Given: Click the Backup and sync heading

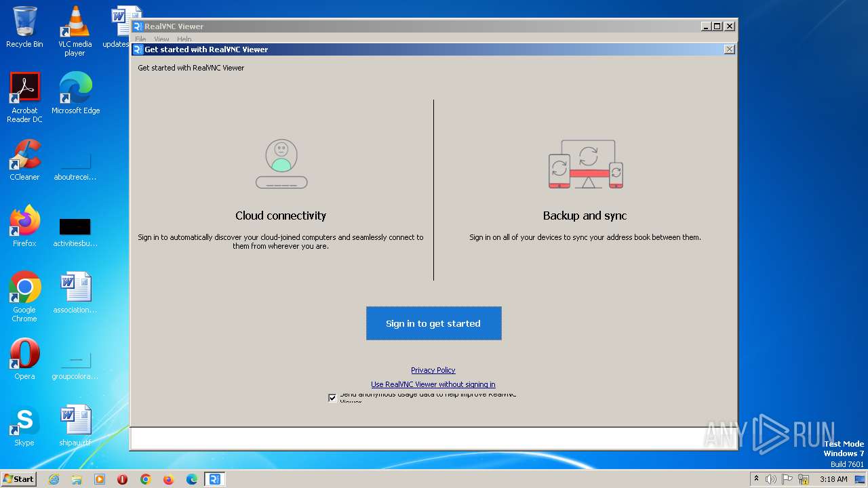Looking at the screenshot, I should coord(585,216).
